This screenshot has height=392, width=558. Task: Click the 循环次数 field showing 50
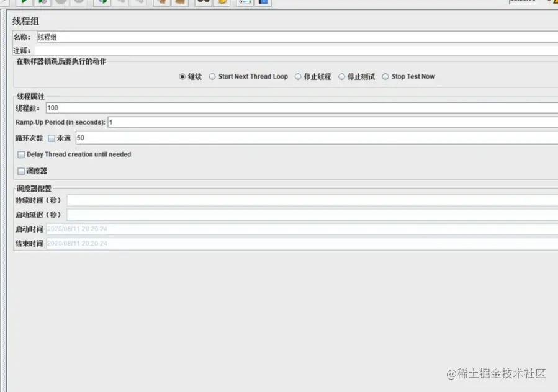317,138
